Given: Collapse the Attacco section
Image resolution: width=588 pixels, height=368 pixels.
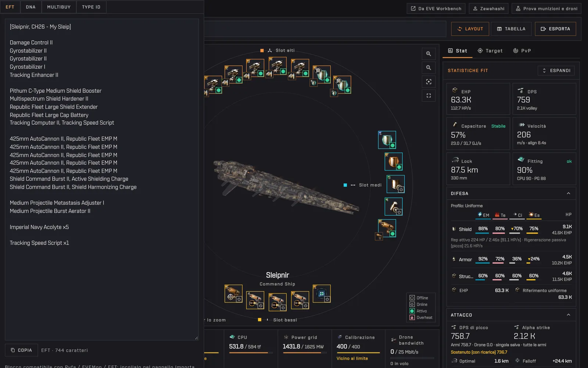Looking at the screenshot, I should 569,315.
